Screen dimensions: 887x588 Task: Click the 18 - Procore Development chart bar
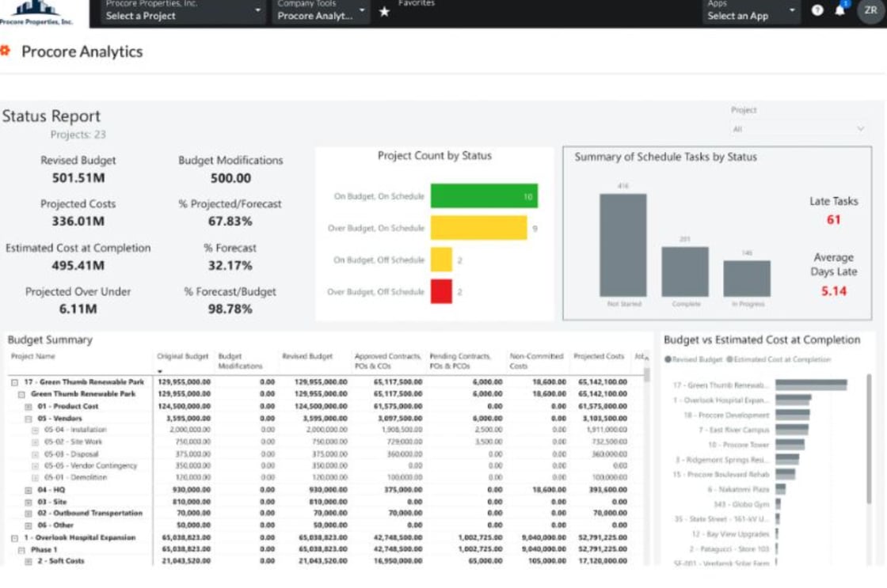point(793,415)
